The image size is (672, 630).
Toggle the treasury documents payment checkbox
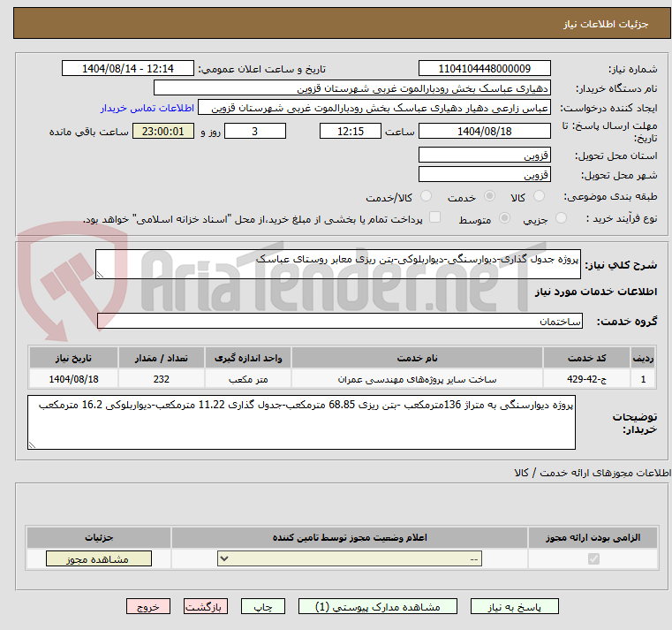pos(412,218)
